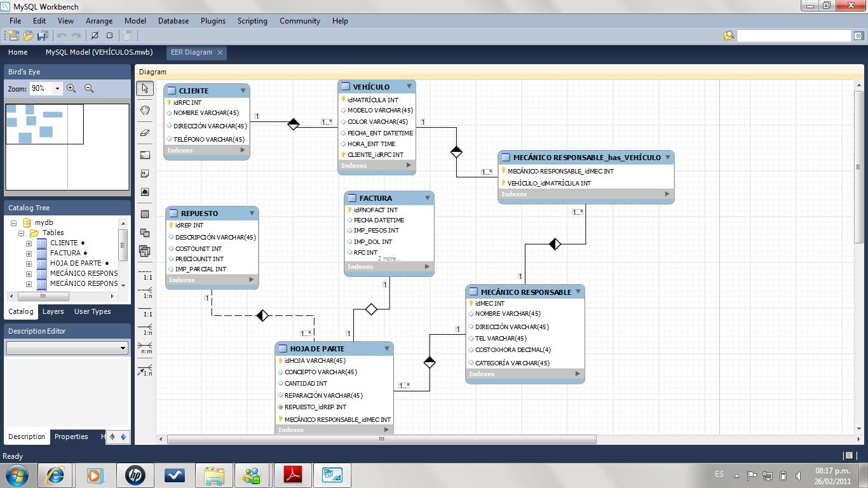Click the Bird's Eye diagram thumbnail
This screenshot has height=488, width=868.
67,146
